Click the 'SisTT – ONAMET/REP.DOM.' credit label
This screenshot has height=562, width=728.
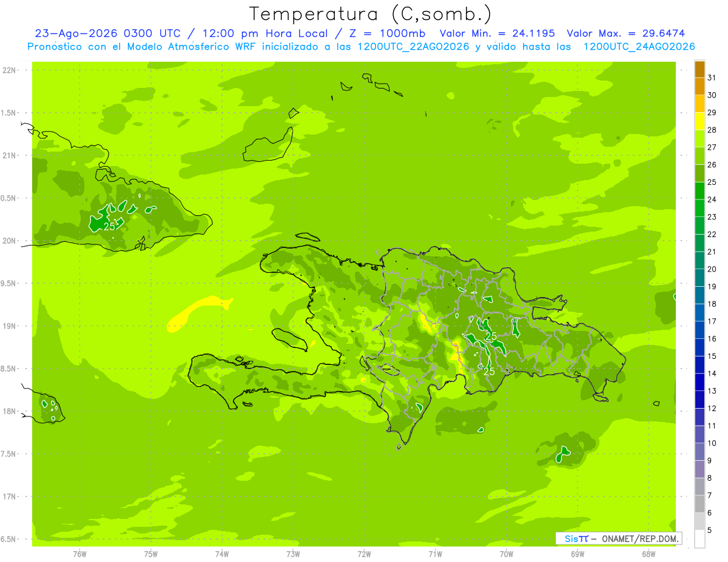tap(618, 538)
